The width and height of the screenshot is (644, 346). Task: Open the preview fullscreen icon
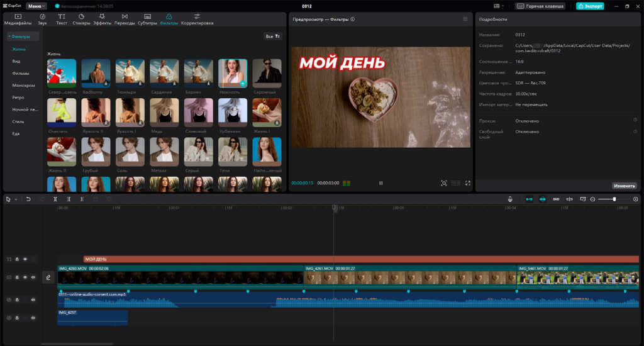pyautogui.click(x=468, y=183)
